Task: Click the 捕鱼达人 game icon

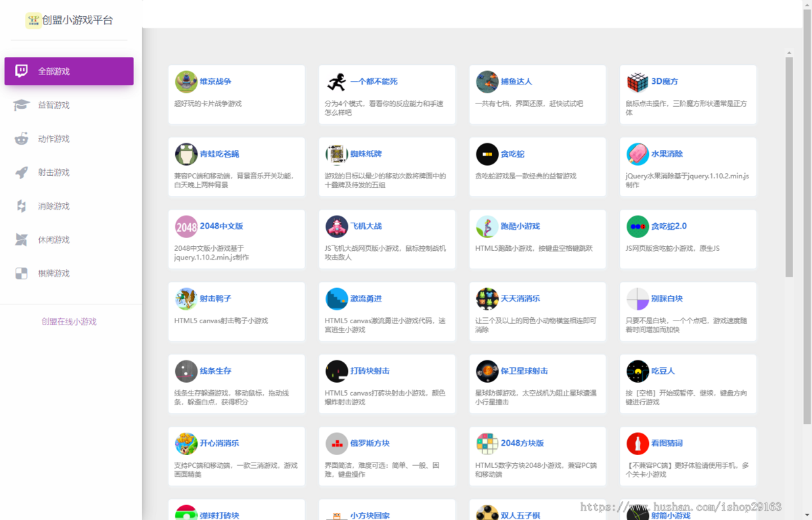Action: pos(487,82)
